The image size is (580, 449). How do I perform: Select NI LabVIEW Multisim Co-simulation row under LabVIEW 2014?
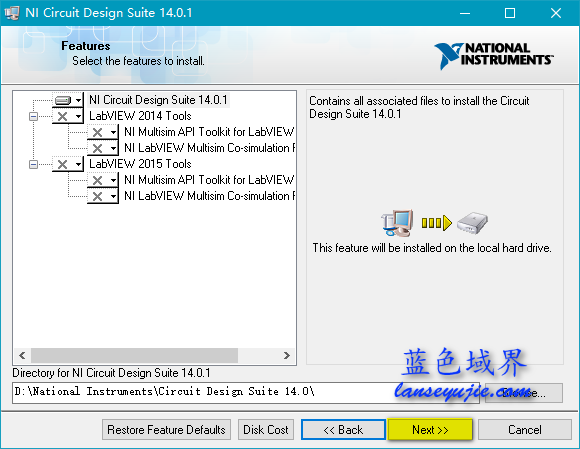point(209,148)
